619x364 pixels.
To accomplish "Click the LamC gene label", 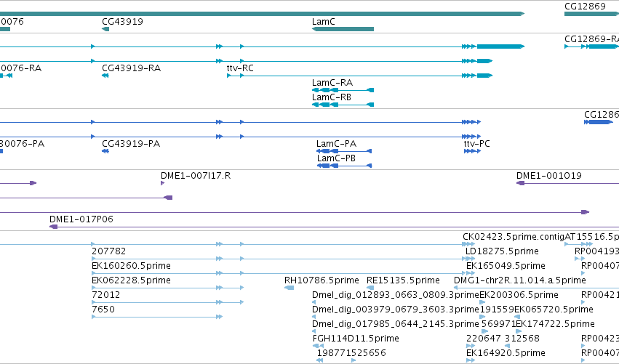I will point(323,22).
